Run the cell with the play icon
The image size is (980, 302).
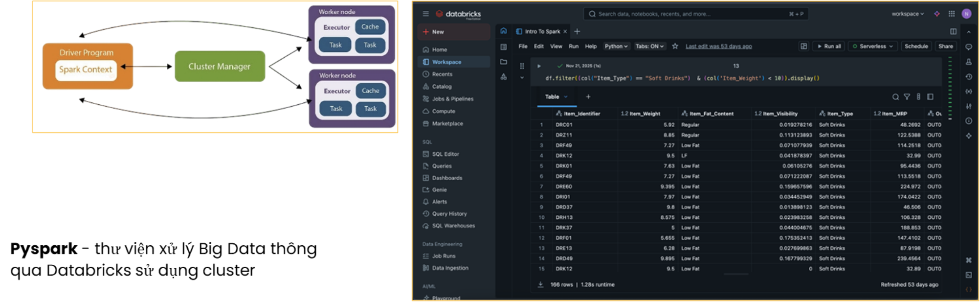[539, 66]
